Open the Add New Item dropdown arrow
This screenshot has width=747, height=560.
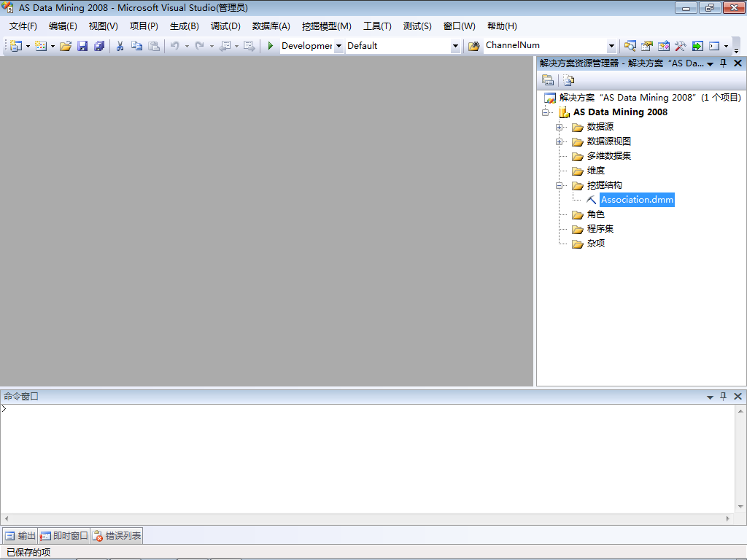[x=53, y=46]
